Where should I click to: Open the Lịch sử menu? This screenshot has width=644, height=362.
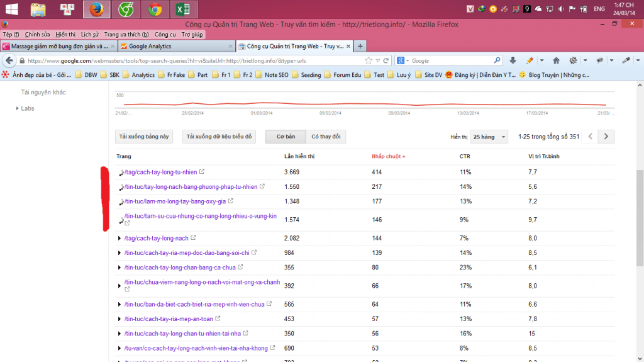coord(89,35)
